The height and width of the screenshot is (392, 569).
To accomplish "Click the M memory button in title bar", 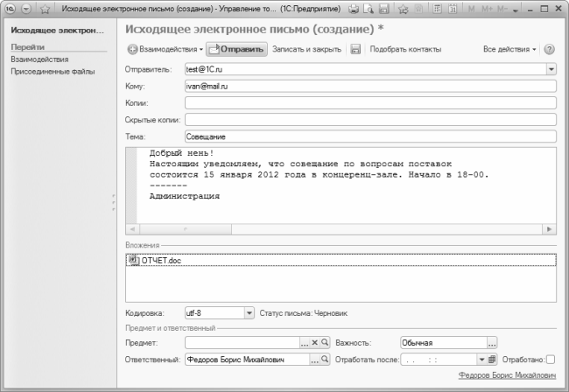I will 471,9.
